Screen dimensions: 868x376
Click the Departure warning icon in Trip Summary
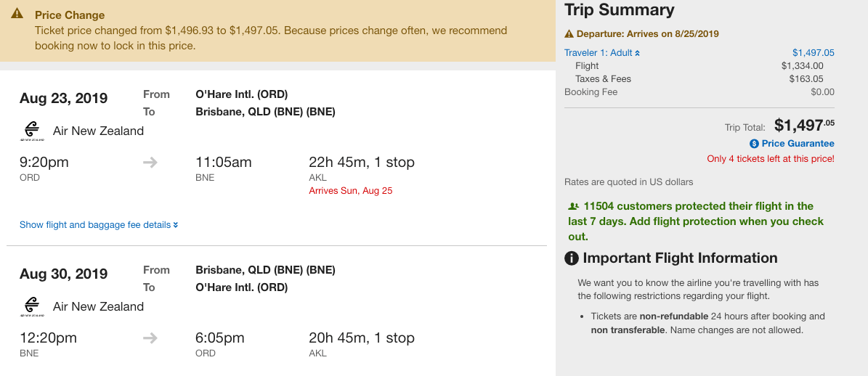569,34
